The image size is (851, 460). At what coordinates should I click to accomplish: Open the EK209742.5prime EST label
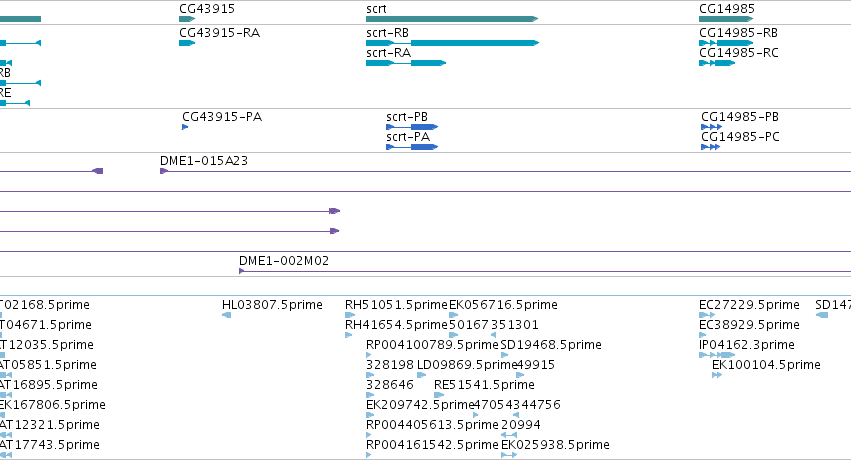pyautogui.click(x=421, y=405)
